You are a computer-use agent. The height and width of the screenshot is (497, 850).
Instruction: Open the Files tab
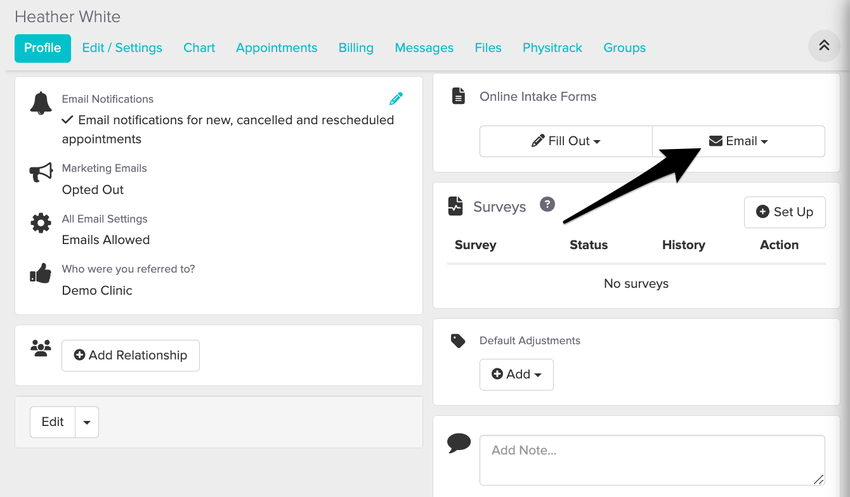click(x=488, y=48)
